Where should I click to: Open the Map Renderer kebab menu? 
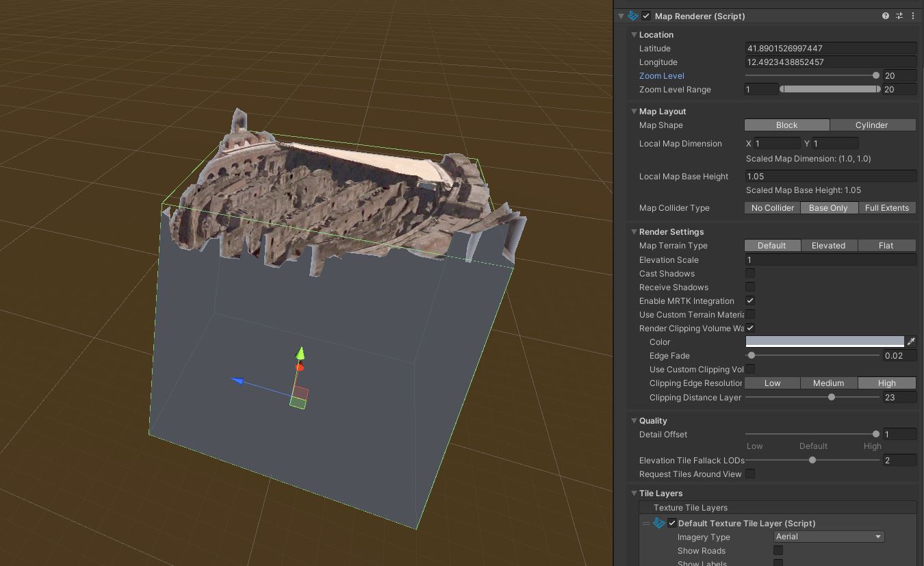coord(914,15)
